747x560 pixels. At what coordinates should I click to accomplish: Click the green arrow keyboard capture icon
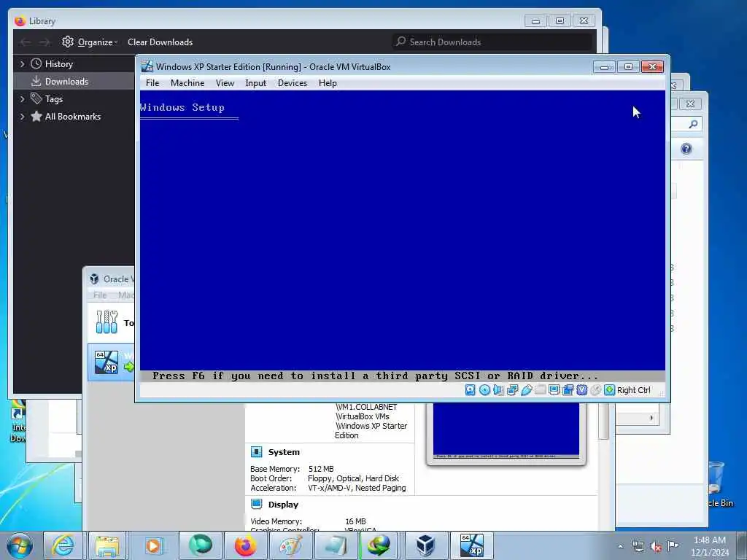[609, 390]
